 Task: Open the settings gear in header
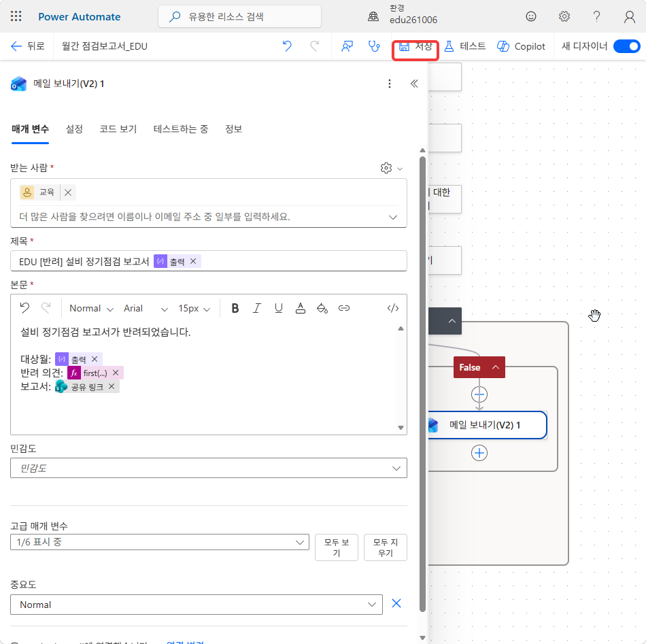(564, 16)
